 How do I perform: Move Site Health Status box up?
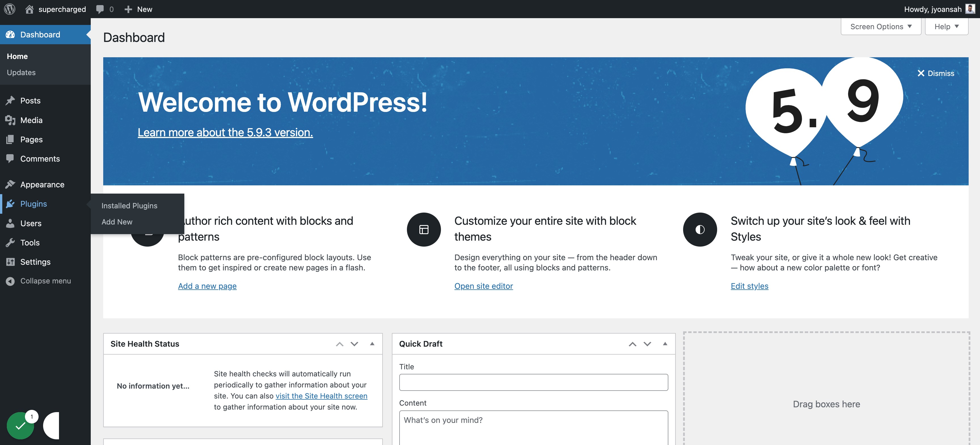340,344
